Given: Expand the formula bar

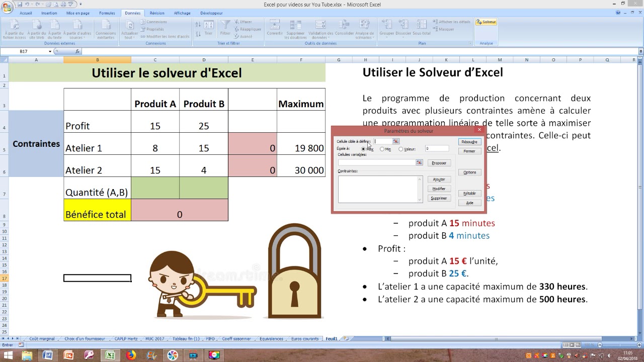Looking at the screenshot, I should [640, 51].
